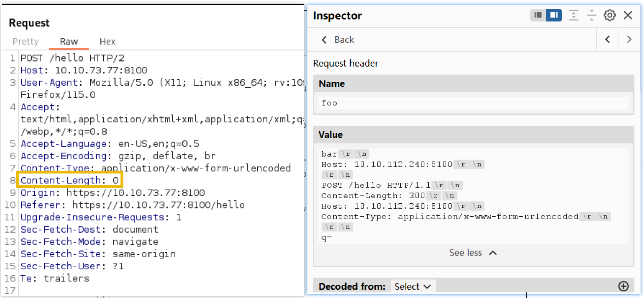Viewport: 644px width, 298px height.
Task: Switch to the Pretty tab
Action: tap(25, 41)
